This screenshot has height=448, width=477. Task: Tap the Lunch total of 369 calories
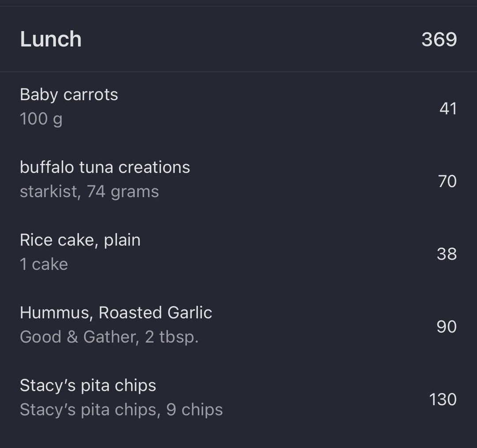pyautogui.click(x=439, y=40)
